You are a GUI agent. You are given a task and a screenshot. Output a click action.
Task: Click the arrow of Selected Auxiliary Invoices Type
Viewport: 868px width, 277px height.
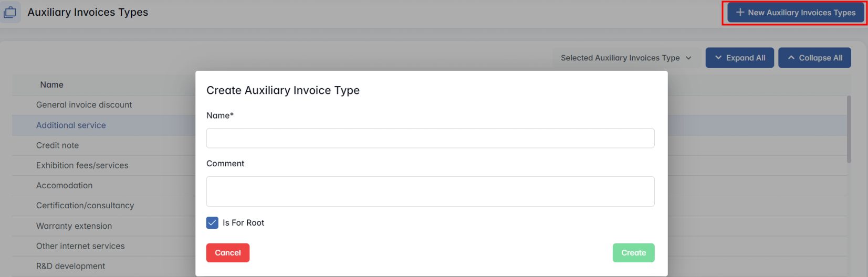(688, 58)
